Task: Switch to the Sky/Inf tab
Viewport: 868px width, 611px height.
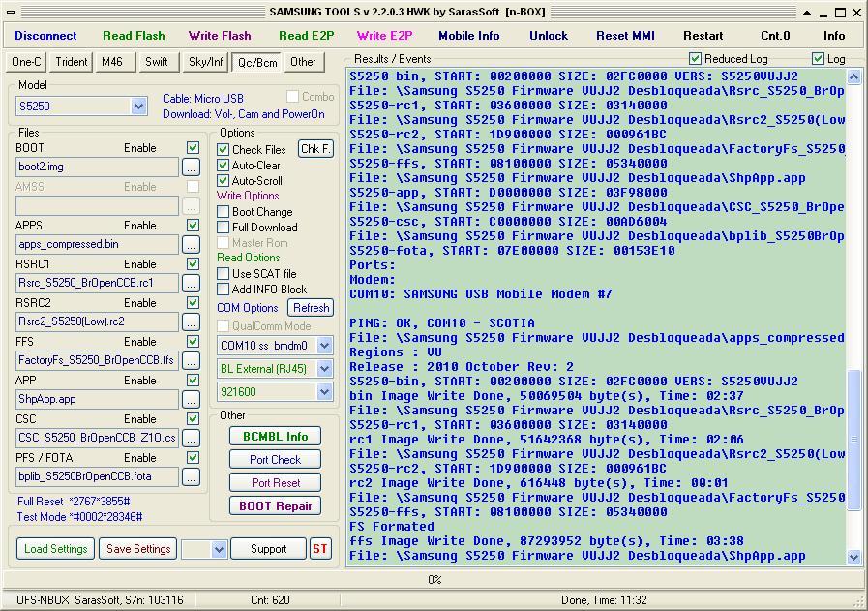Action: (205, 62)
